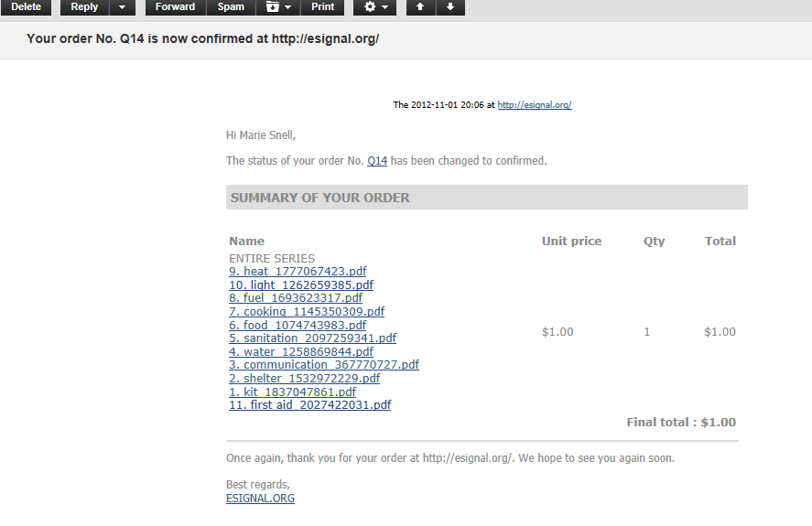The height and width of the screenshot is (526, 812).
Task: Open 3. communication_367770727.pdf link
Action: 324,364
